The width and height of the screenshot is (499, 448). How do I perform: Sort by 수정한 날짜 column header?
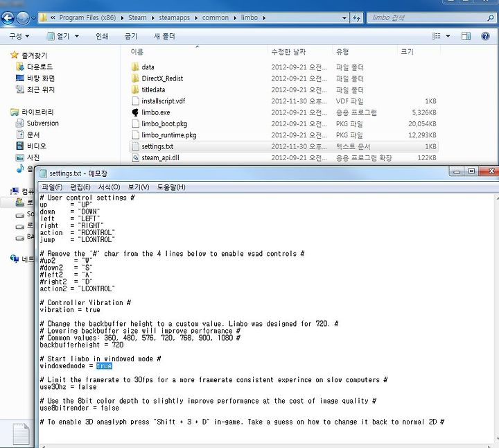(288, 51)
